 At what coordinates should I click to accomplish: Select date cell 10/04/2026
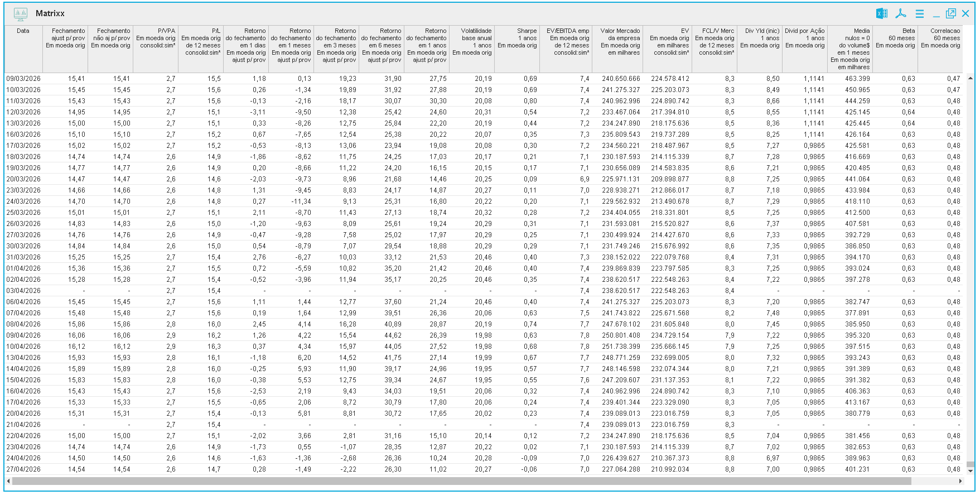tap(23, 347)
